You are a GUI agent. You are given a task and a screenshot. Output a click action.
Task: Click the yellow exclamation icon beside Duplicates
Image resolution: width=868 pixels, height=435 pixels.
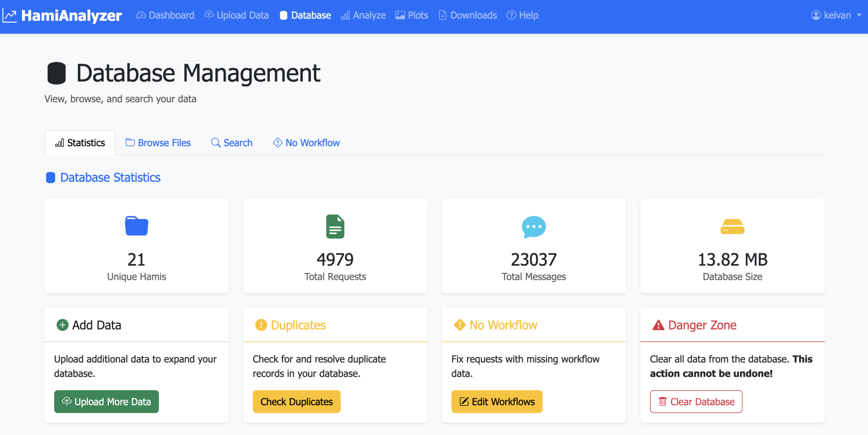261,325
